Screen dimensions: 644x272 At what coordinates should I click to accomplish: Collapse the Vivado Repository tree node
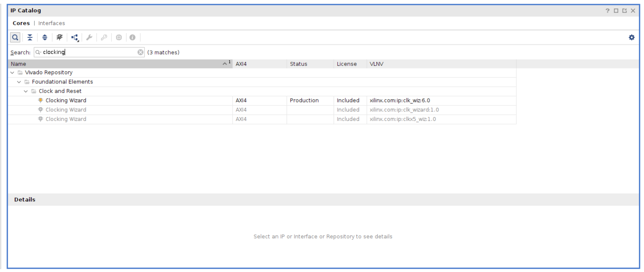tap(12, 73)
